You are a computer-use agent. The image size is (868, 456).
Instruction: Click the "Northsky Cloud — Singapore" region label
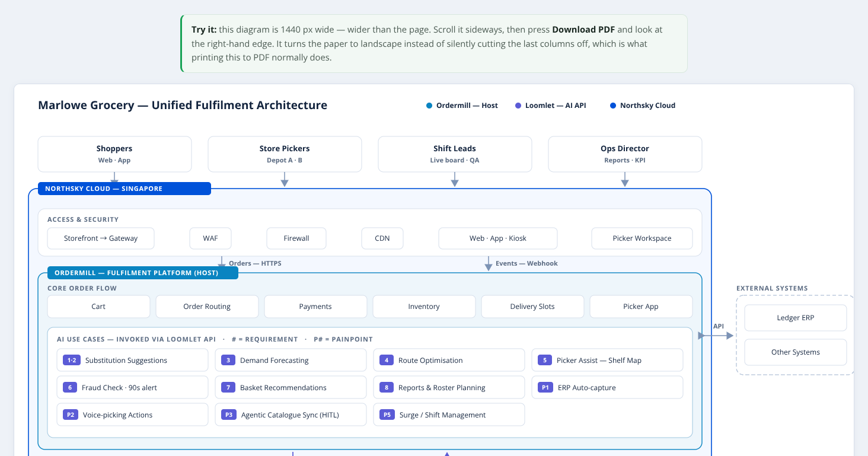[x=125, y=189]
